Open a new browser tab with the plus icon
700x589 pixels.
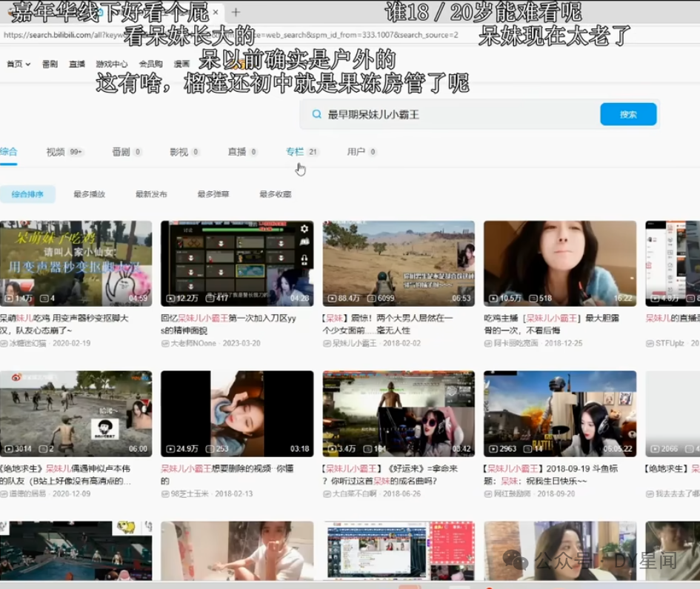point(236,12)
